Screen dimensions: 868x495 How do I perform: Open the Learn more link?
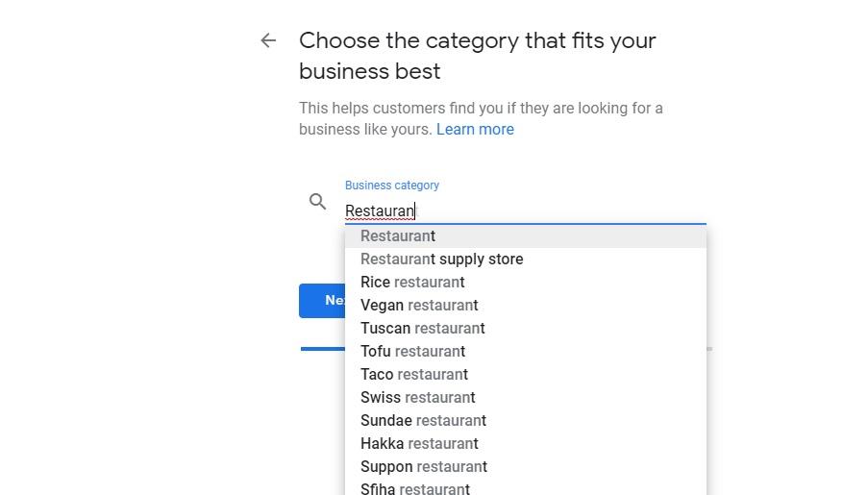[x=475, y=130]
